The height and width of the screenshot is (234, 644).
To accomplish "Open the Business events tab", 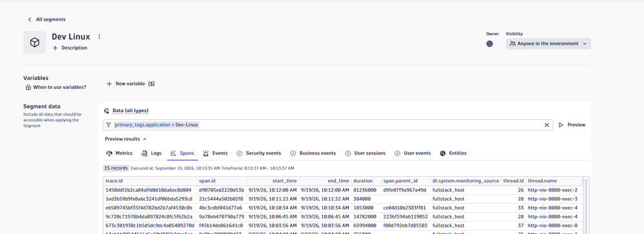I will 313,153.
